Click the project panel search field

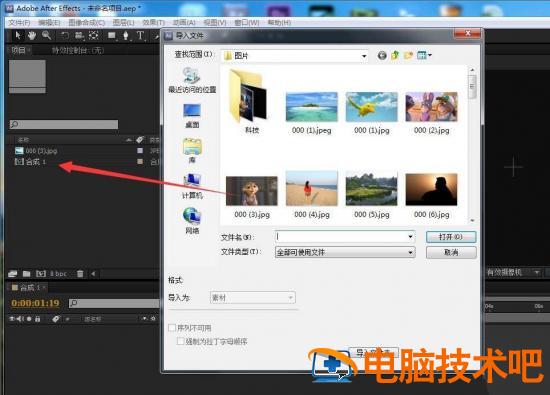pyautogui.click(x=64, y=124)
